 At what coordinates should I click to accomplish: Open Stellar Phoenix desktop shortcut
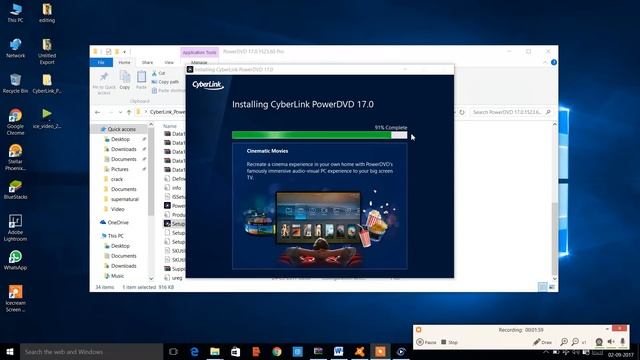[16, 157]
